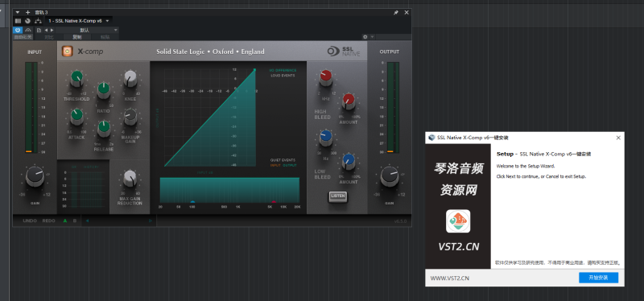This screenshot has width=644, height=301.
Task: Click the blue left arrow in bottom bar
Action: [x=87, y=221]
